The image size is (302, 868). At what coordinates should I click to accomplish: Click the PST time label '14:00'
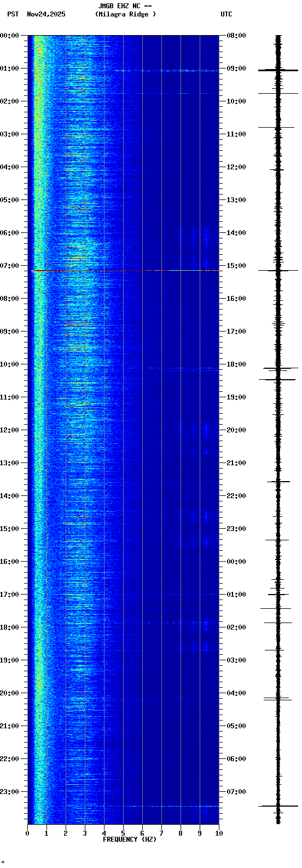(x=9, y=496)
